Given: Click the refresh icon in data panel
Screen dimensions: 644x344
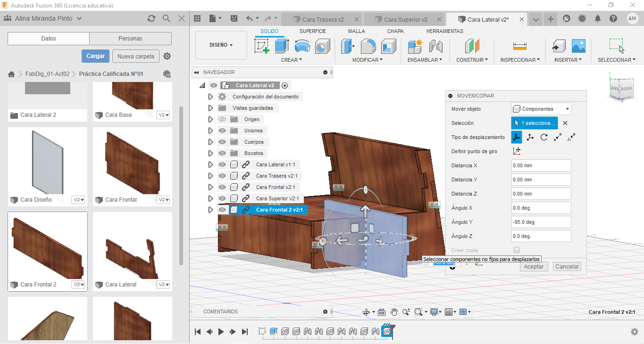Looking at the screenshot, I should click(151, 18).
